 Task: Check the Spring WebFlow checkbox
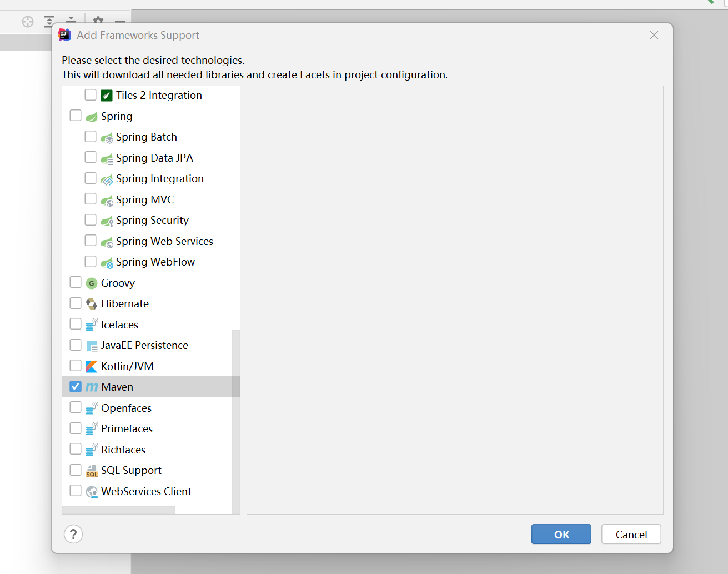point(91,262)
